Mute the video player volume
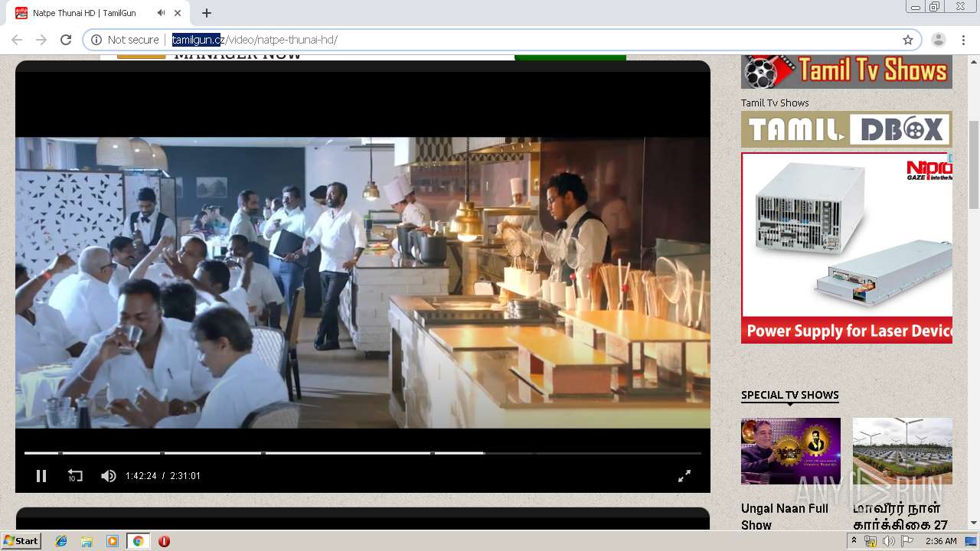 (x=108, y=476)
